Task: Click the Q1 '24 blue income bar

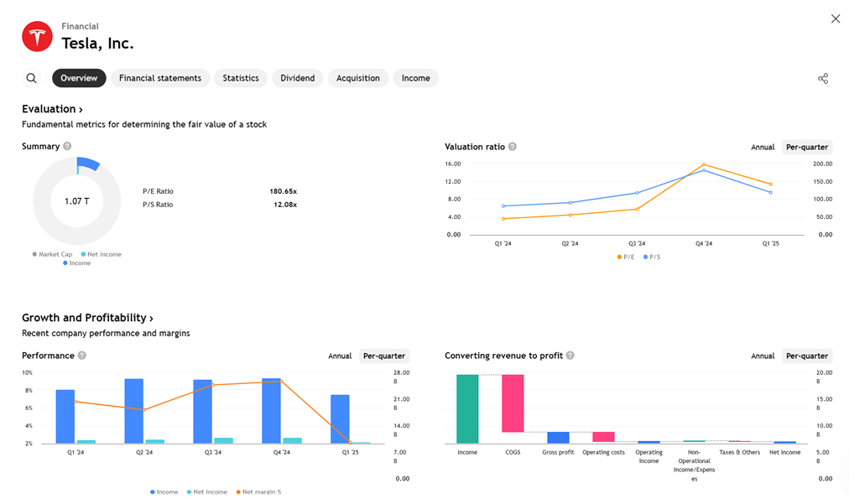Action: (65, 417)
